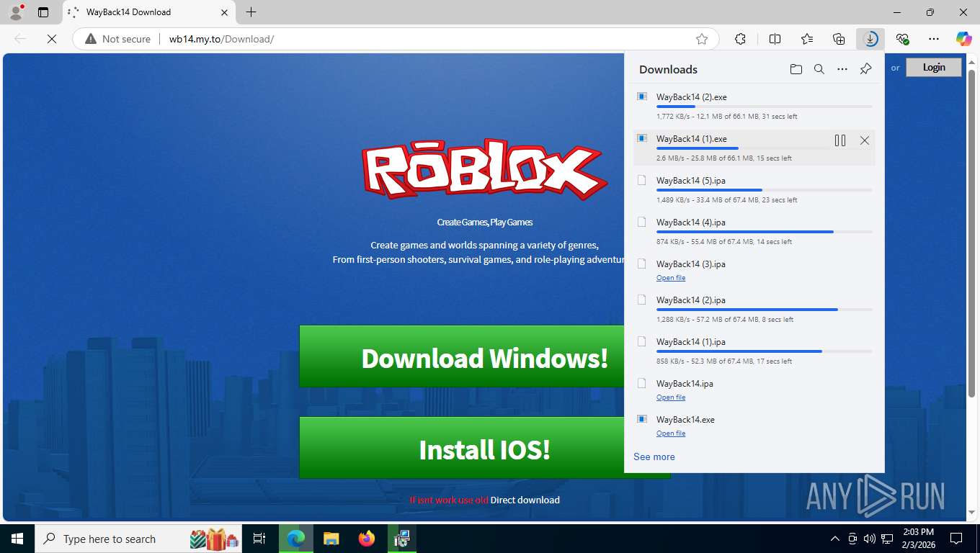Open file link under WayBack14 (3).ipa
Viewport: 980px width, 553px height.
(670, 278)
